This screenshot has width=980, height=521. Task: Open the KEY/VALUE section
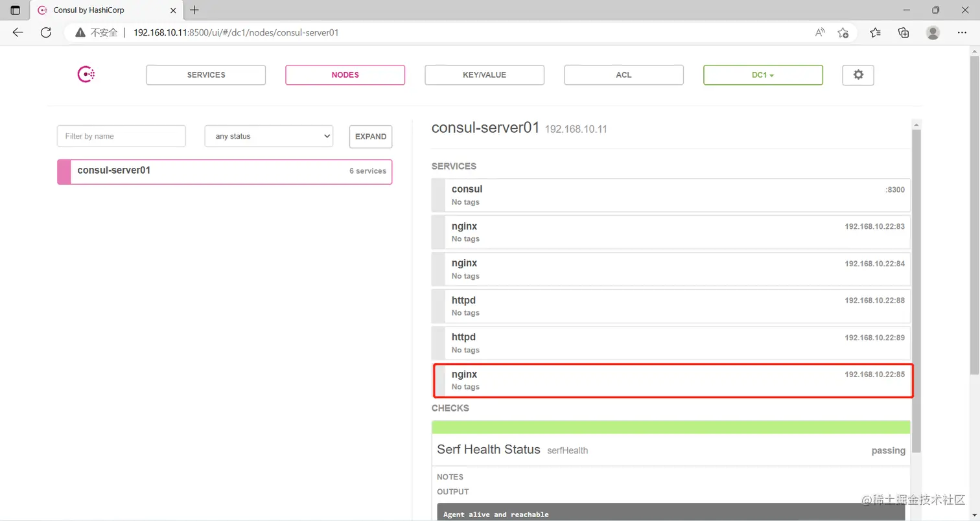(x=485, y=75)
